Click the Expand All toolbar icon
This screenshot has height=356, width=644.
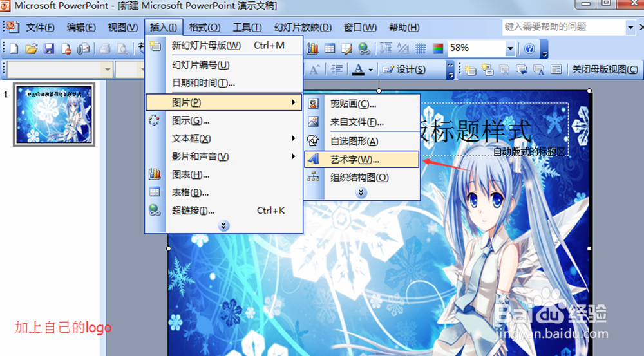tap(386, 48)
